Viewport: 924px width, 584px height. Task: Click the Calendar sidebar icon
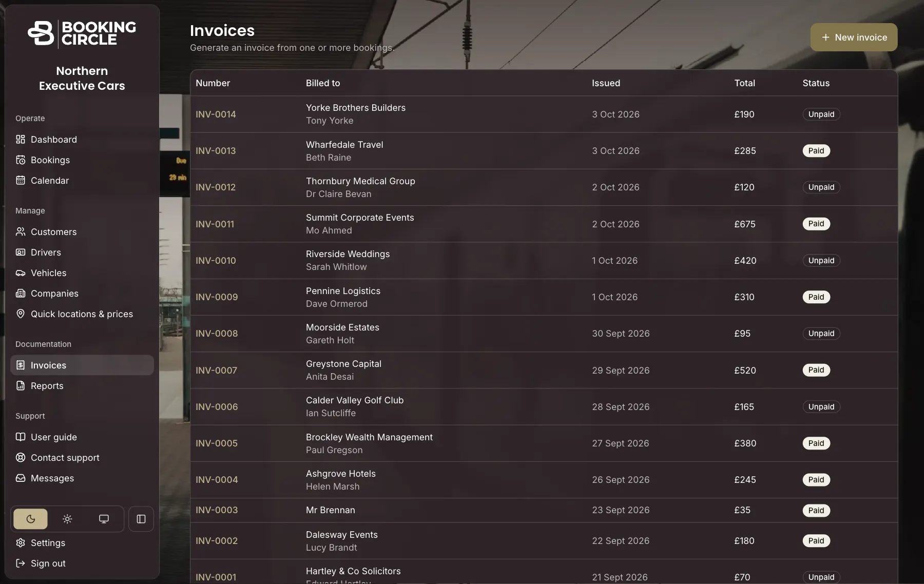click(21, 180)
